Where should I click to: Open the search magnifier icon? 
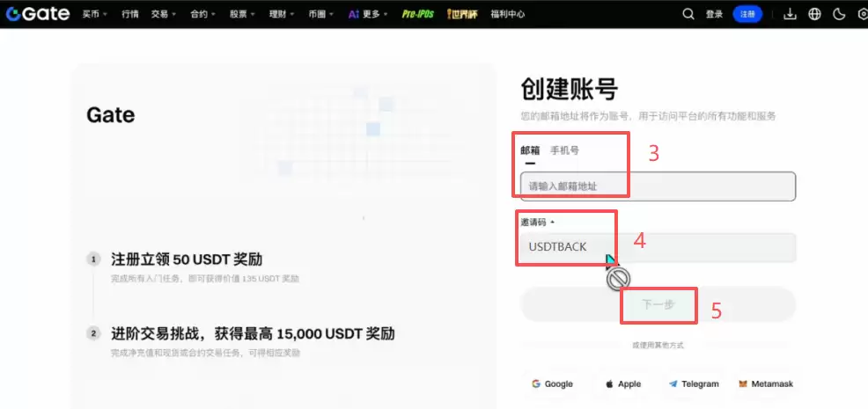[x=688, y=14]
